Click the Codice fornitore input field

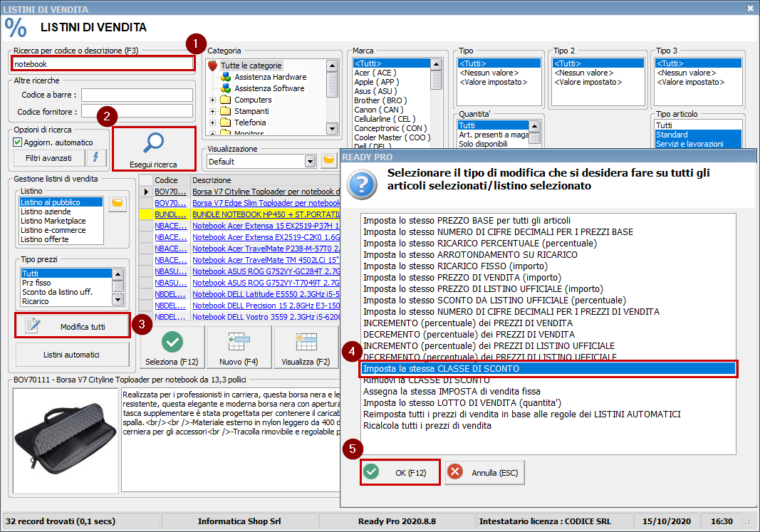point(137,111)
